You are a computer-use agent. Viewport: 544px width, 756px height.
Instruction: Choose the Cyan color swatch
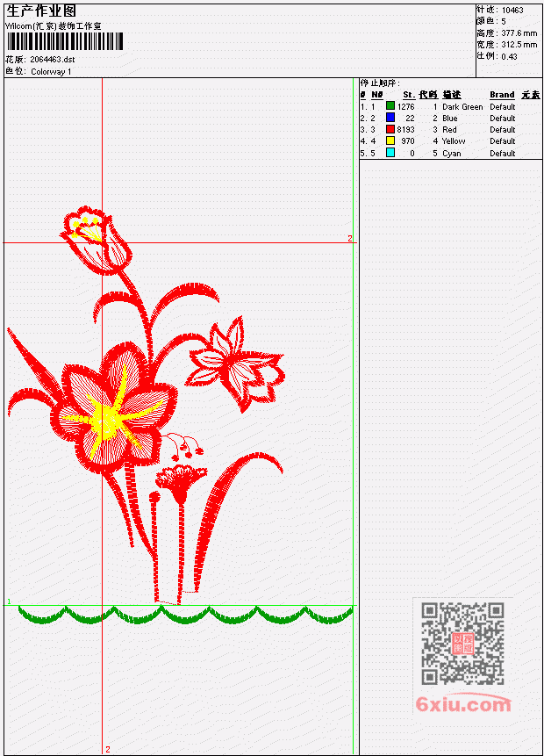pos(390,153)
